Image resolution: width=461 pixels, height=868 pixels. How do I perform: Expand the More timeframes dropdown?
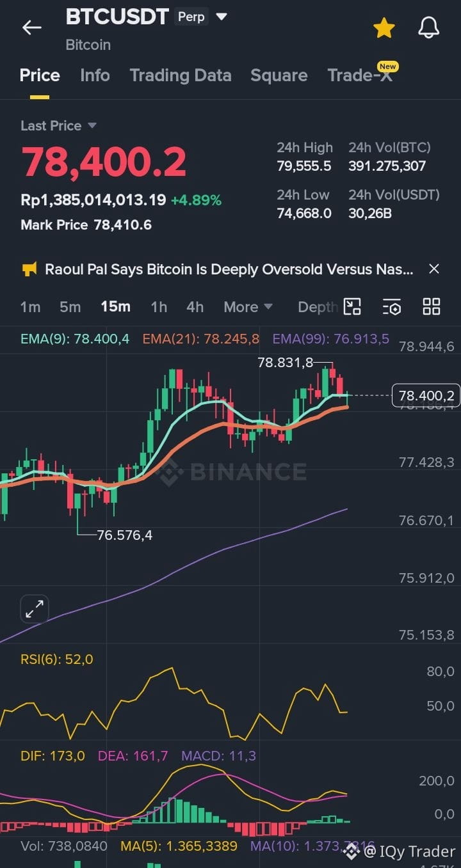(x=248, y=307)
